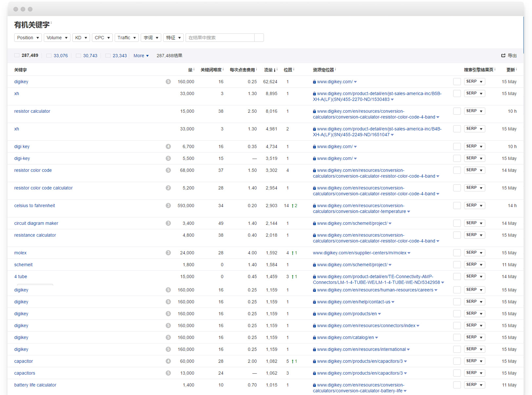Screen dimensions: 532x395
Task: Tick the square box in the resistor calculator row
Action: coord(457,111)
